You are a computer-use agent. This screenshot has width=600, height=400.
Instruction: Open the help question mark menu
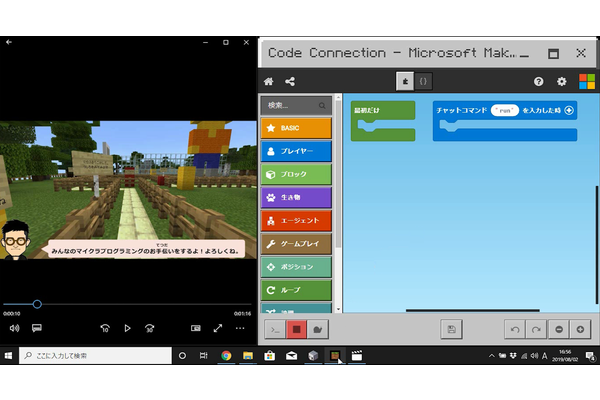click(538, 82)
